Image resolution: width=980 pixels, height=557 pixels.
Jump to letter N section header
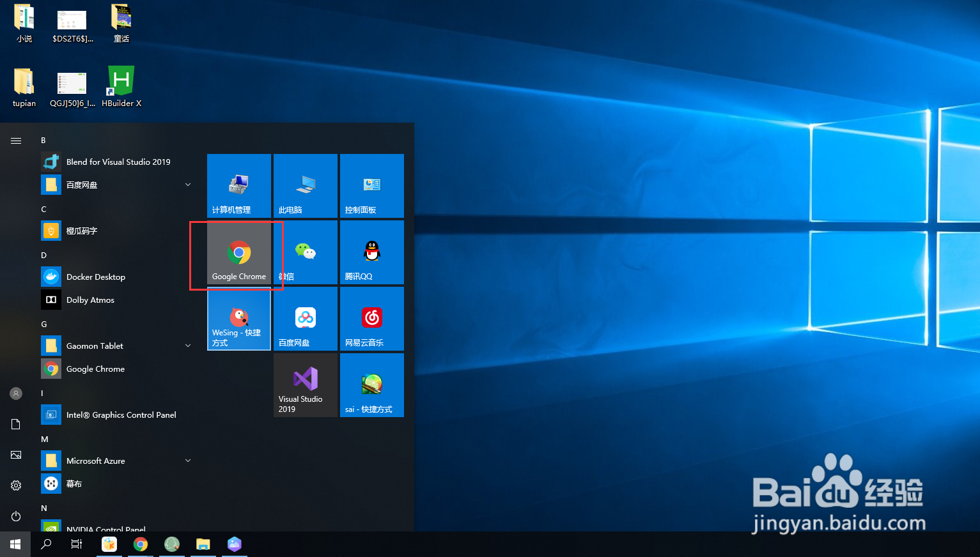click(43, 508)
